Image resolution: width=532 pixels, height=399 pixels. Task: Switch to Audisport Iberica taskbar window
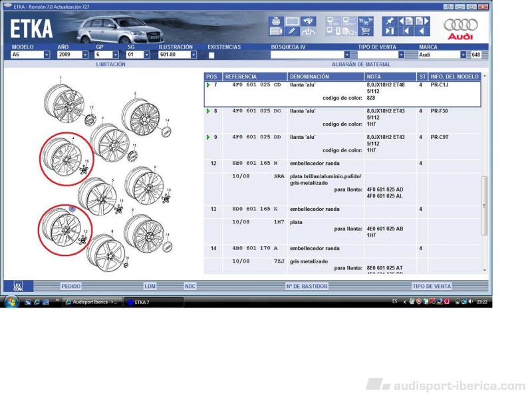92,302
